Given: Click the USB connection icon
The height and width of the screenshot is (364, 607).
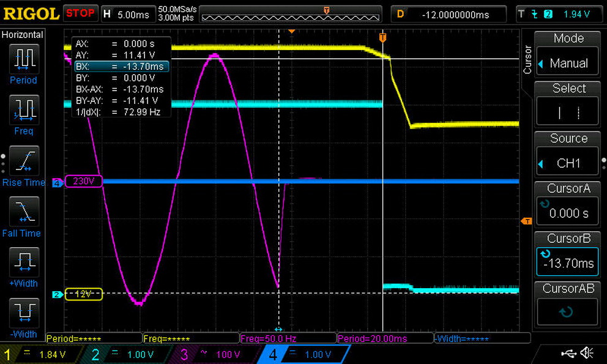Looking at the screenshot, I should click(568, 353).
